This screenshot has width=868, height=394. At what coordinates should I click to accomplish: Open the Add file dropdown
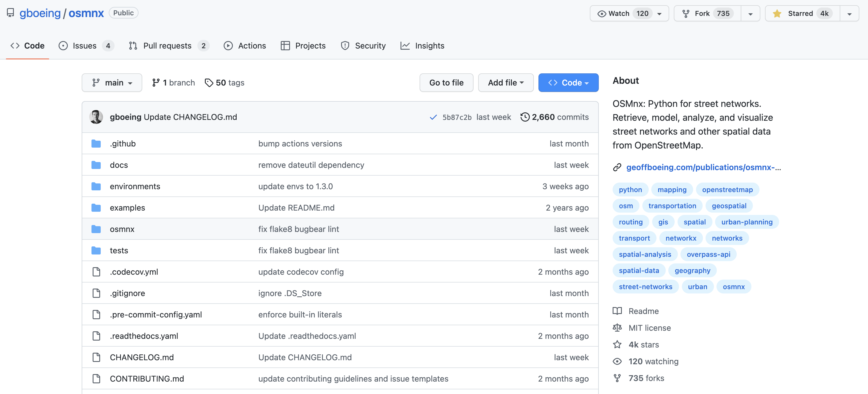(x=506, y=83)
